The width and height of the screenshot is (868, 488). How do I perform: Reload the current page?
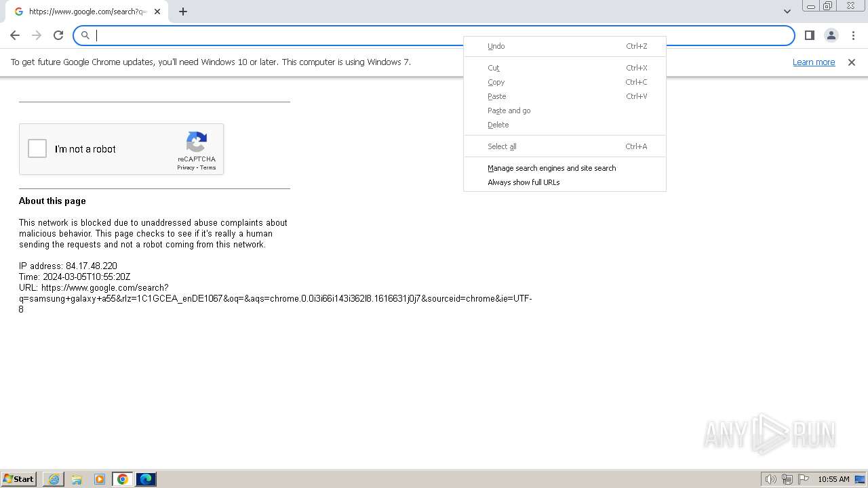(x=58, y=35)
